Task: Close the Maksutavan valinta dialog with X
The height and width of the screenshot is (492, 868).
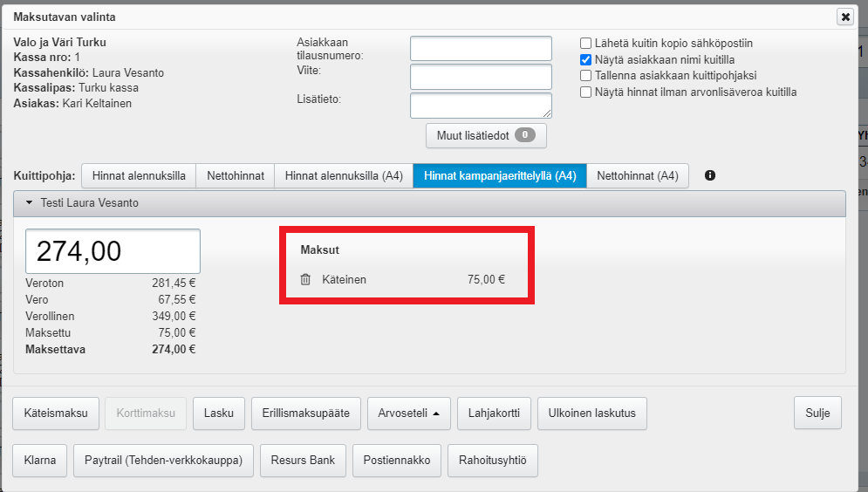Action: (x=844, y=17)
